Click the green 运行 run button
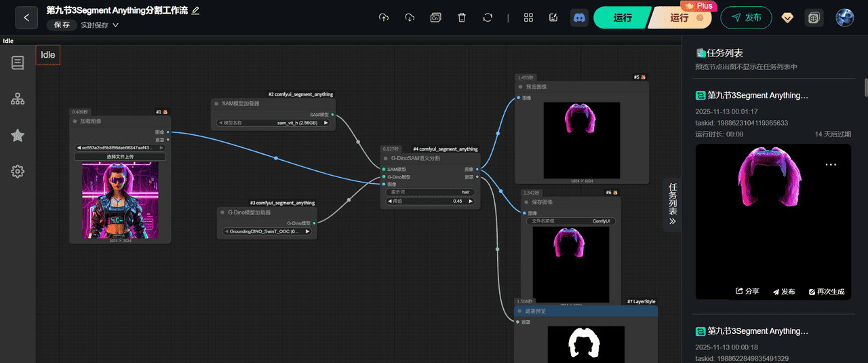The image size is (868, 363). click(622, 18)
